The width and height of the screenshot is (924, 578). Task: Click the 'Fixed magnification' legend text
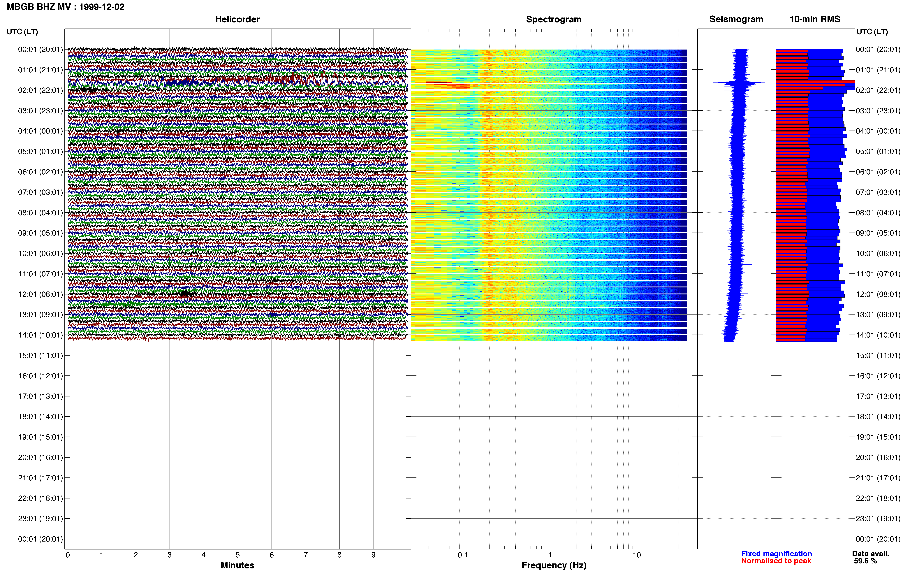click(x=776, y=554)
